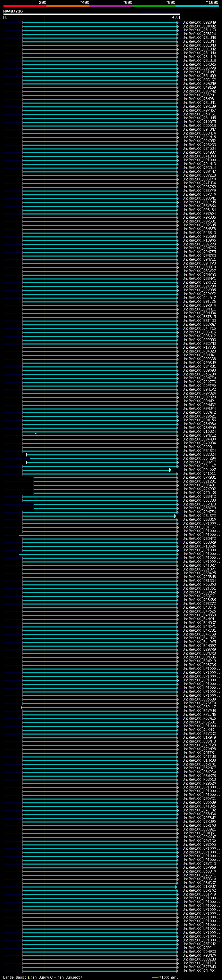The width and height of the screenshot is (222, 980).
Task: Open hit UniRef100_Q58I24
Action: (199, 34)
